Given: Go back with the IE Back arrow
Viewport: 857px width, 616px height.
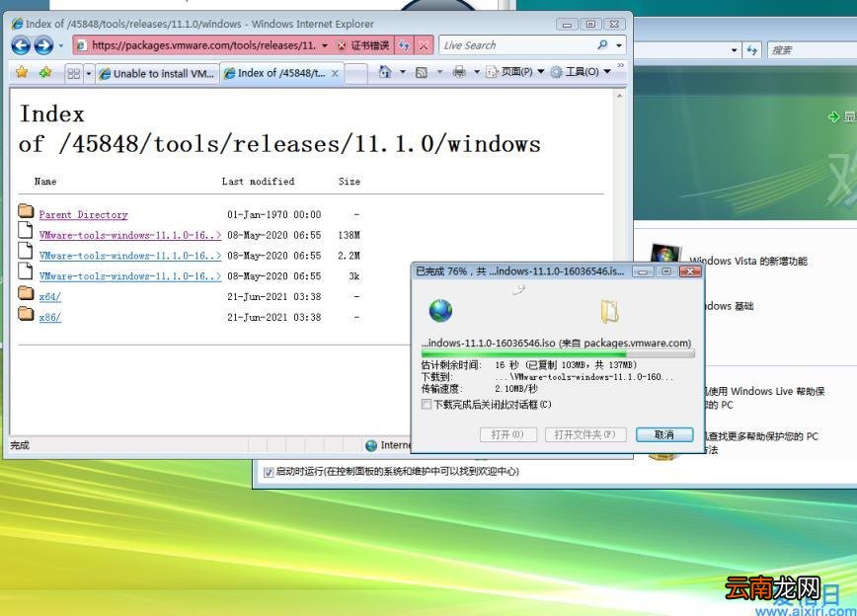Looking at the screenshot, I should coord(21,44).
